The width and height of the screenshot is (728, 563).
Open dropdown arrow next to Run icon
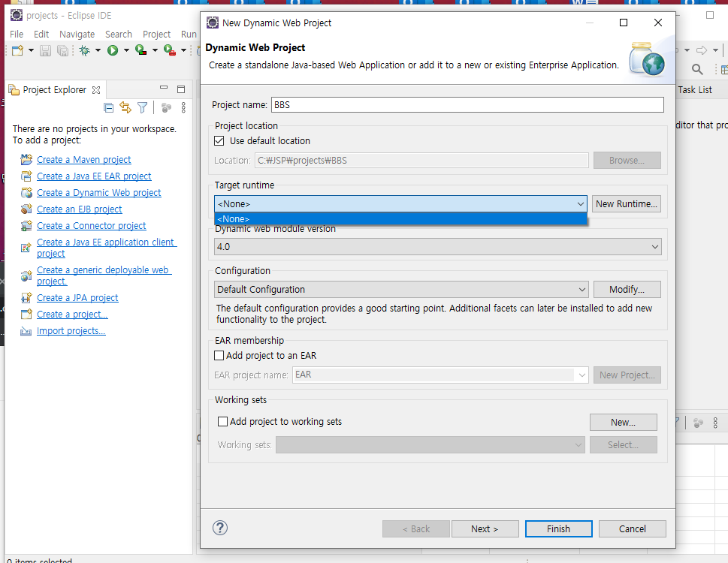pyautogui.click(x=126, y=50)
